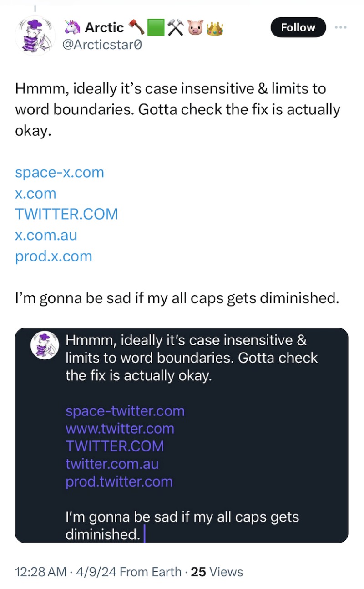Open the 25 Views count
The height and width of the screenshot is (589, 364).
pos(217,572)
